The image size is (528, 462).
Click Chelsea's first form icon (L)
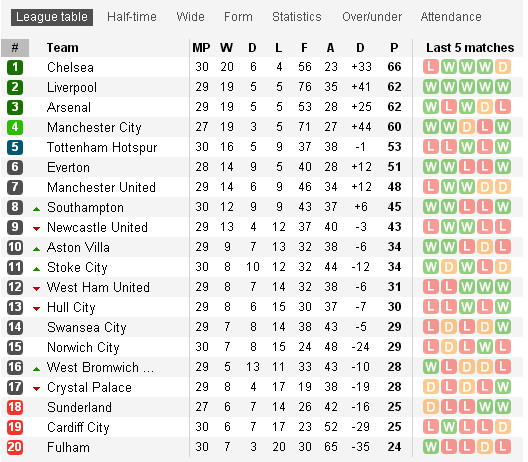[x=431, y=67]
